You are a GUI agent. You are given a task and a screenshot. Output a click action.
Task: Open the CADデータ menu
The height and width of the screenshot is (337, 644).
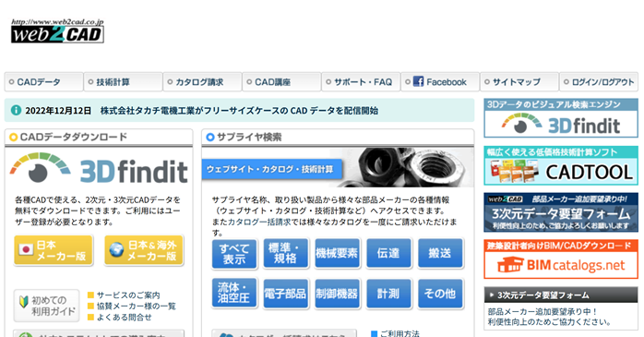point(44,82)
